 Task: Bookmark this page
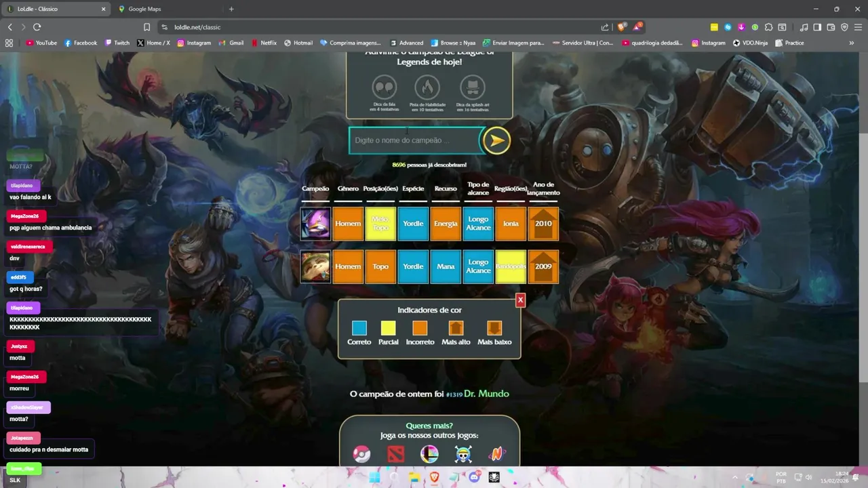(146, 27)
